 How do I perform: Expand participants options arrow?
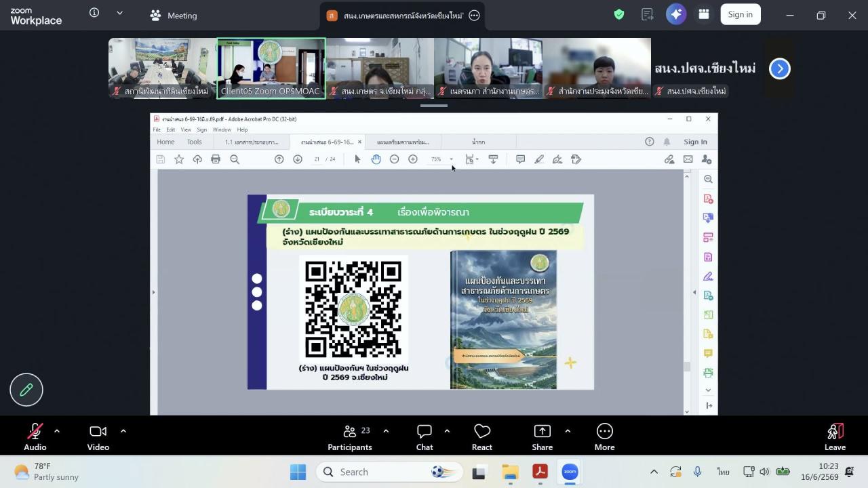(386, 431)
